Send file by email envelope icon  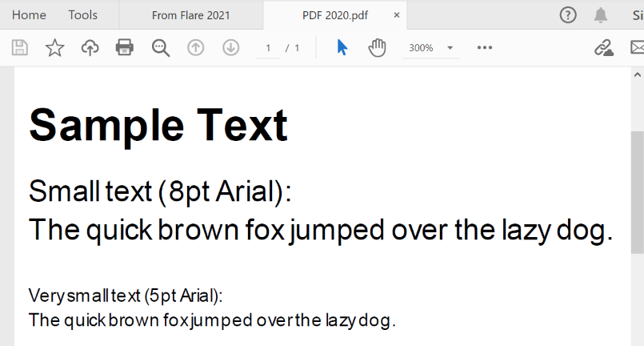pyautogui.click(x=636, y=48)
